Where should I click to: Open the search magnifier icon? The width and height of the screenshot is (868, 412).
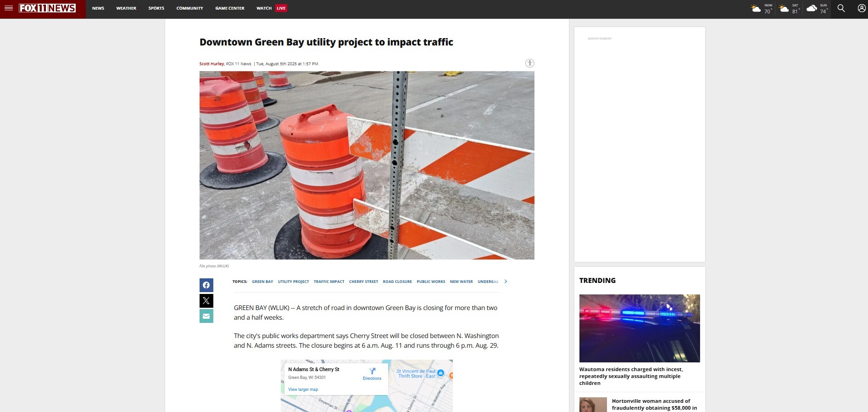click(x=841, y=8)
